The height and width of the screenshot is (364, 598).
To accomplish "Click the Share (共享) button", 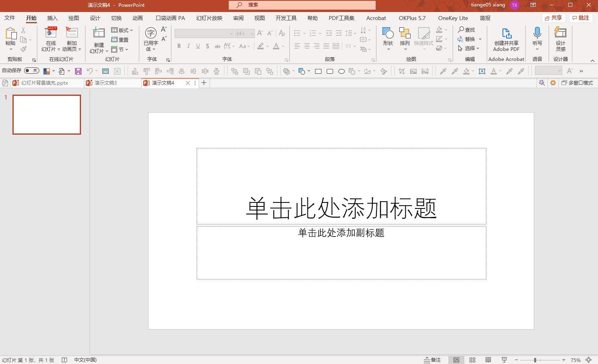I will pos(553,18).
